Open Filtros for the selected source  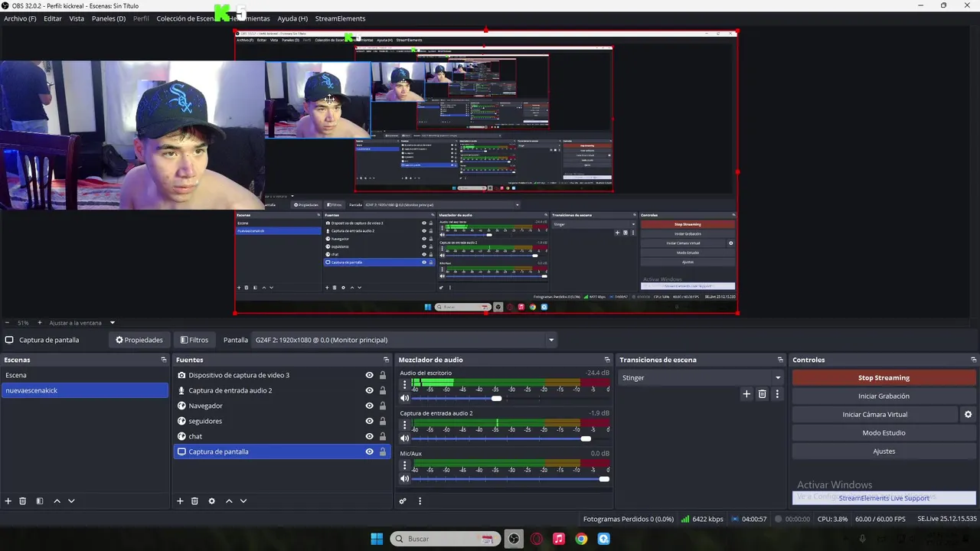tap(194, 340)
